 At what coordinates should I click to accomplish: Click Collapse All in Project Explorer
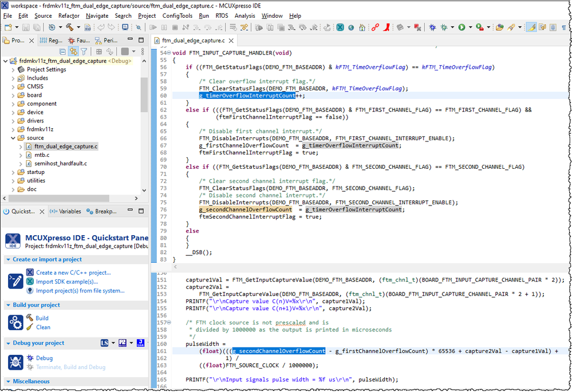pyautogui.click(x=63, y=52)
